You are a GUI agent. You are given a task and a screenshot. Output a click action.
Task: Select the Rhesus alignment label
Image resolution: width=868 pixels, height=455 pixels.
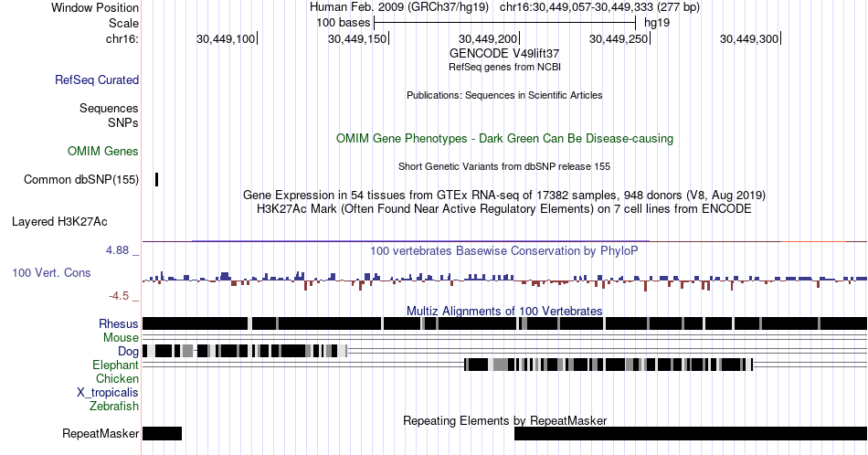pos(119,323)
